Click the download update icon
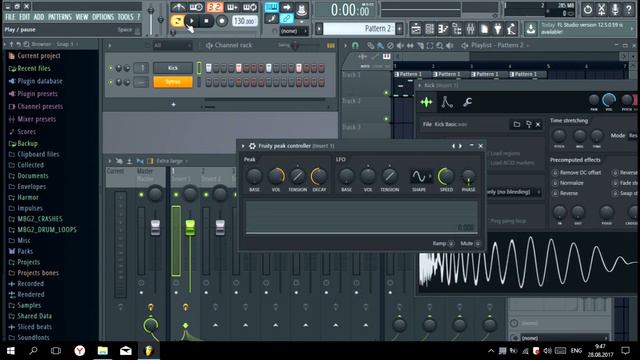This screenshot has height=360, width=640. click(x=531, y=29)
